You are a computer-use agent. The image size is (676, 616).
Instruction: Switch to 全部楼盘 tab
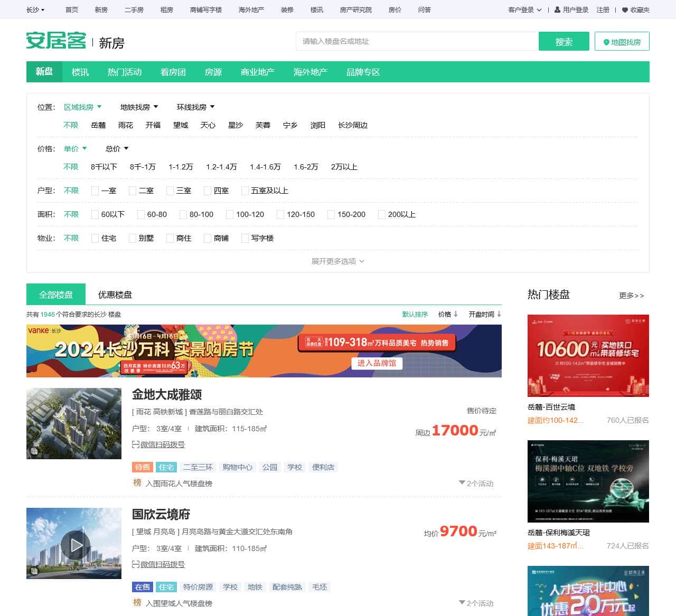click(56, 295)
